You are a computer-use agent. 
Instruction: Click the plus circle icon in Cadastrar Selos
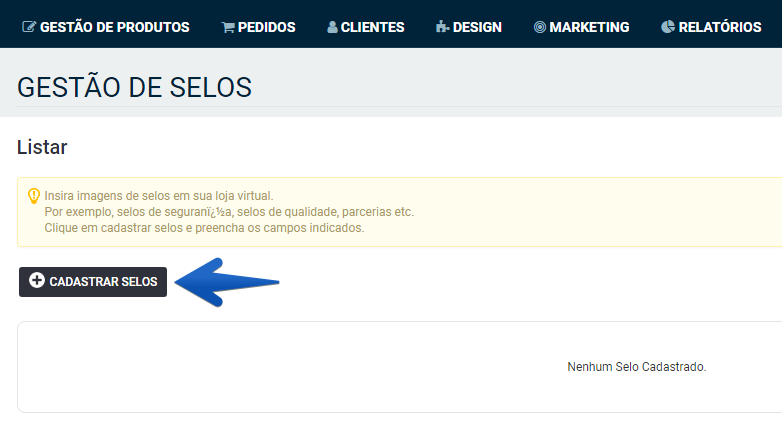click(36, 280)
